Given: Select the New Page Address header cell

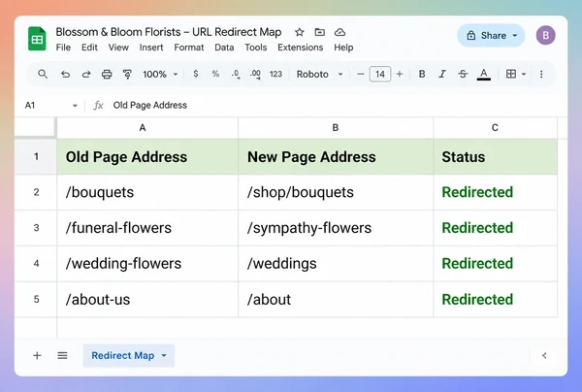Looking at the screenshot, I should pyautogui.click(x=336, y=156).
